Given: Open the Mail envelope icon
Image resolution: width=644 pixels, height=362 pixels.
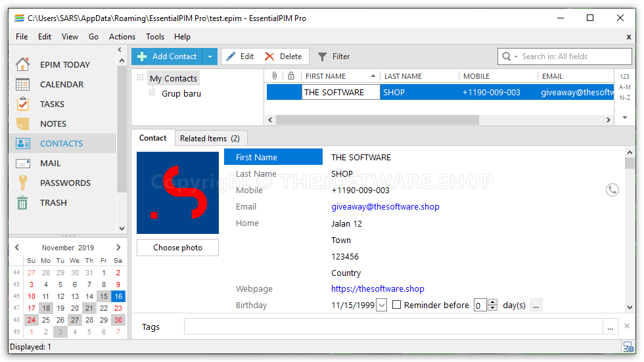Looking at the screenshot, I should pos(23,163).
